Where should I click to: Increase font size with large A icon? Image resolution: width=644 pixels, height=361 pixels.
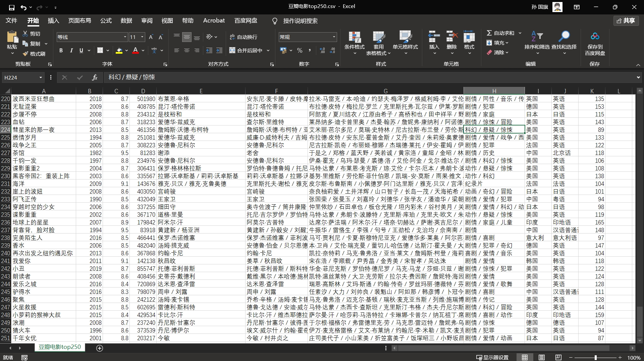[151, 37]
